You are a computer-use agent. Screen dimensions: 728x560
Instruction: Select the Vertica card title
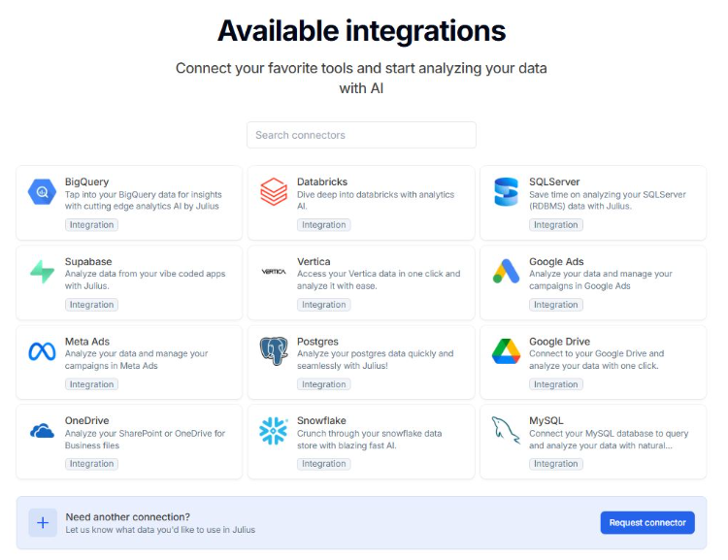coord(314,261)
